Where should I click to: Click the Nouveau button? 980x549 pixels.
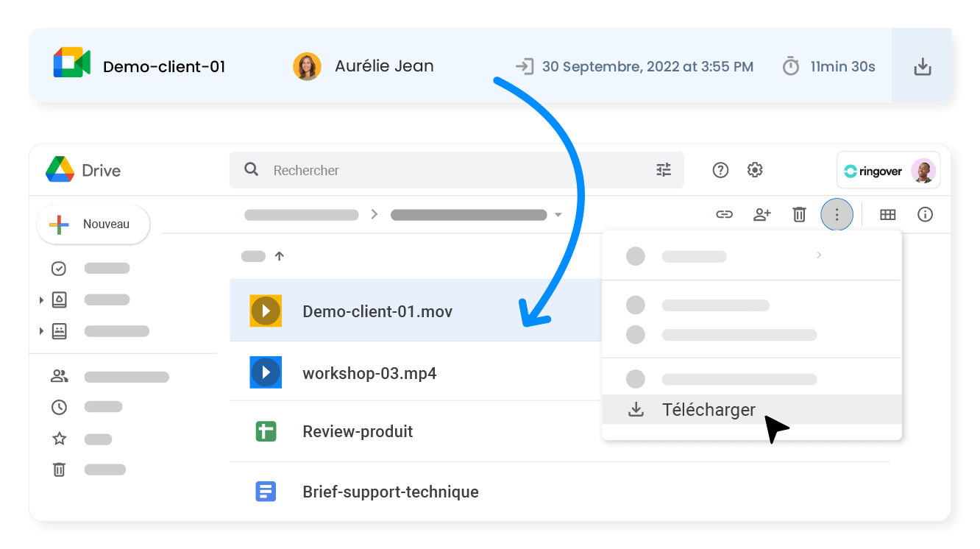93,224
